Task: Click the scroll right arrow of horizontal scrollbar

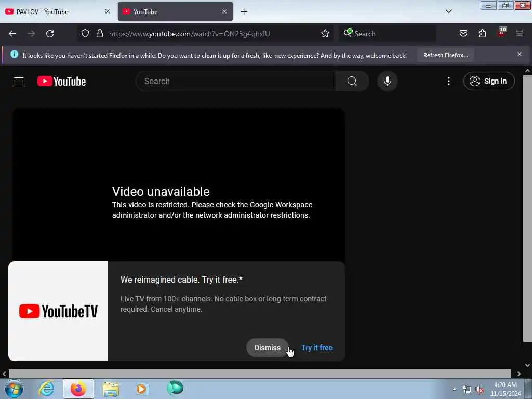Action: [519, 374]
